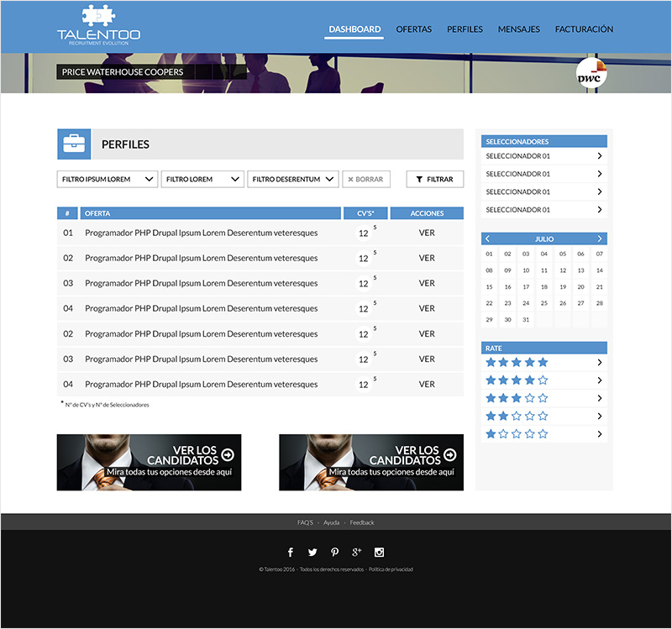Open the Pinterest footer icon

point(334,553)
